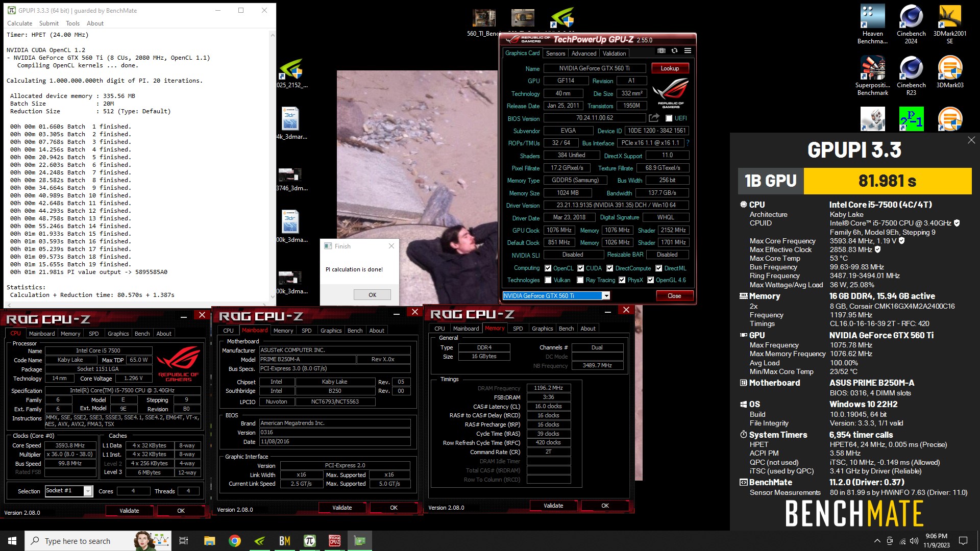Click Validate in the CPU tab CPU-Z window

(129, 511)
